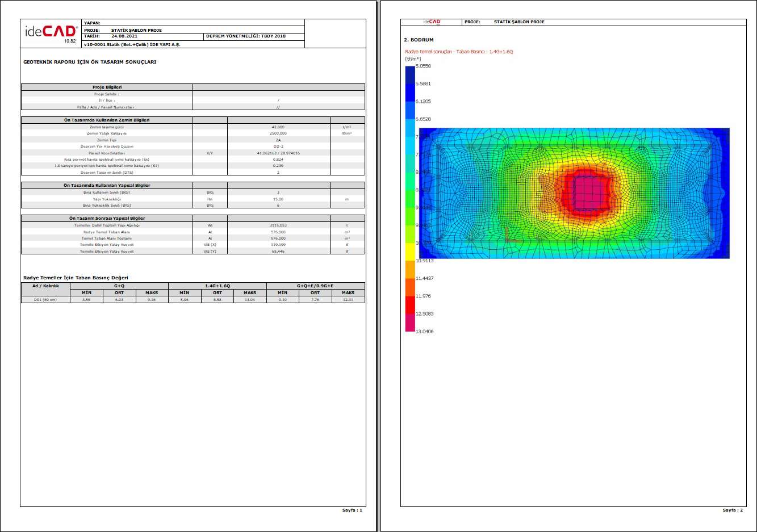Click the D01 (60 cm) row label
The image size is (757, 532).
[x=45, y=300]
